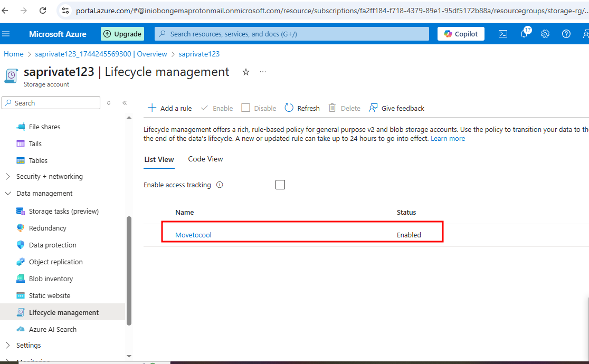Open the help question mark menu
Viewport: 589px width, 364px height.
(566, 34)
